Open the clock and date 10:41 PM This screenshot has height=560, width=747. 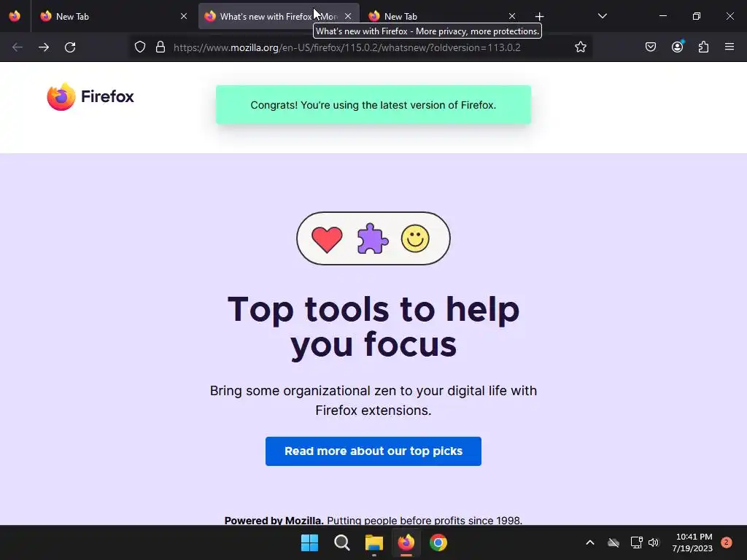click(x=693, y=542)
